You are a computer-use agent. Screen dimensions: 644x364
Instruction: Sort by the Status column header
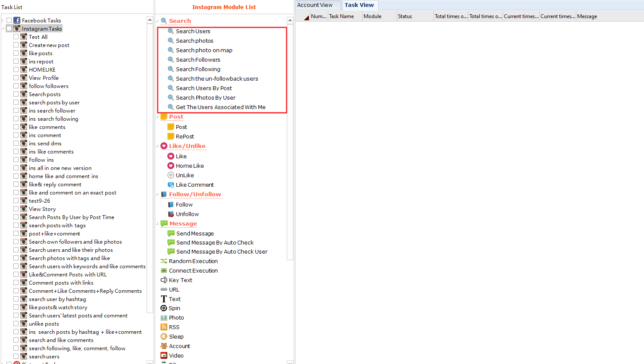415,16
